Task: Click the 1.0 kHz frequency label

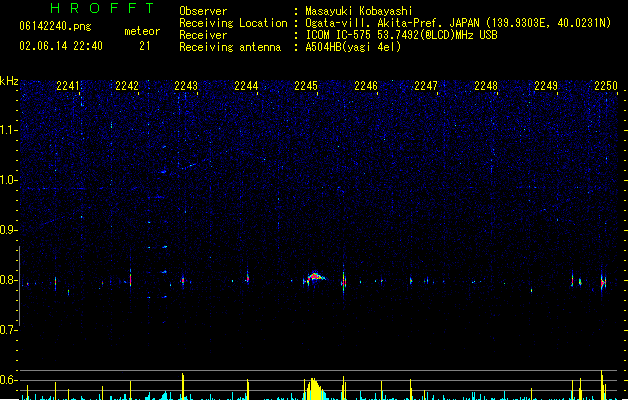Action: pos(8,180)
